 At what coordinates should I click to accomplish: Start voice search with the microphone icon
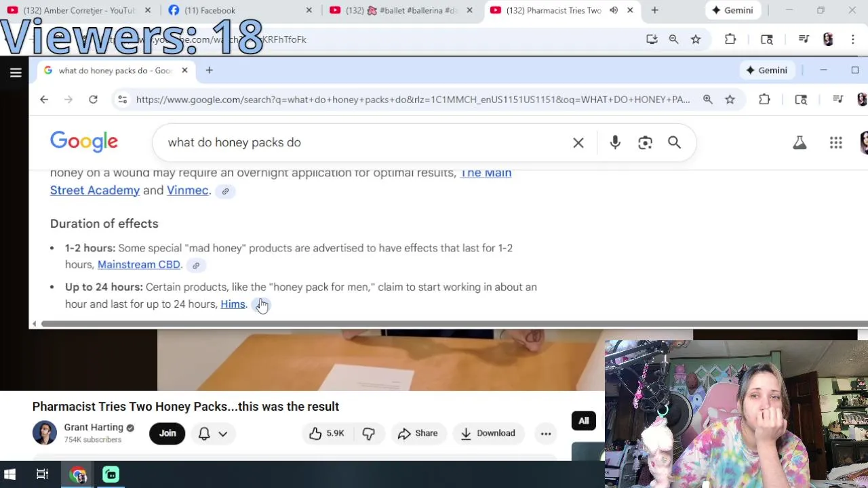(x=615, y=142)
